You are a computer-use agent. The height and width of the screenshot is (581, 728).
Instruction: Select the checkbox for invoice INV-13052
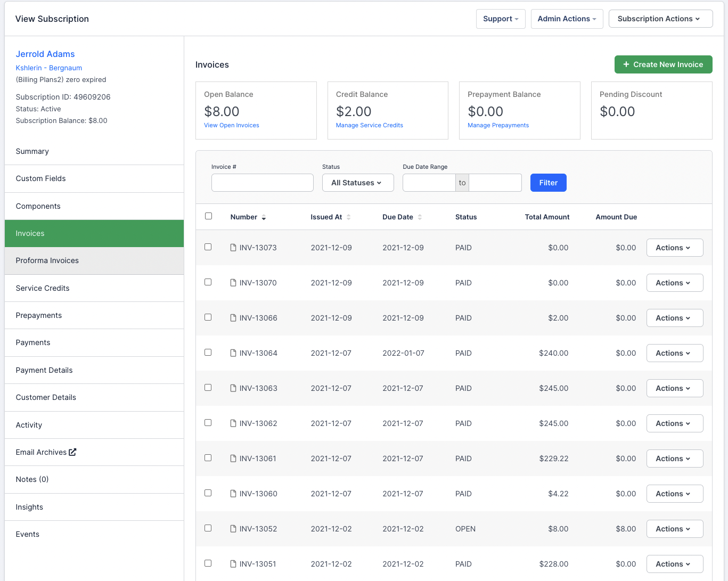pos(208,528)
